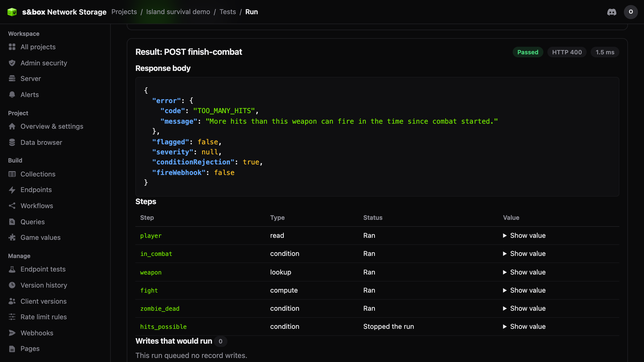Expand Show value for fight step
Viewport: 644px width, 362px height.
click(x=524, y=290)
